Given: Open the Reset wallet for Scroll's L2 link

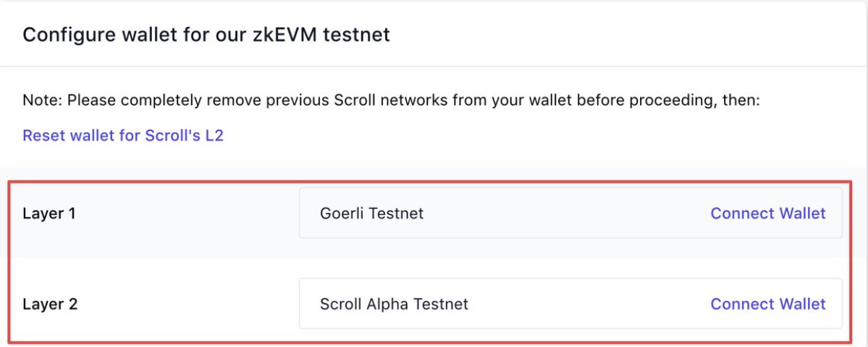Looking at the screenshot, I should tap(123, 135).
